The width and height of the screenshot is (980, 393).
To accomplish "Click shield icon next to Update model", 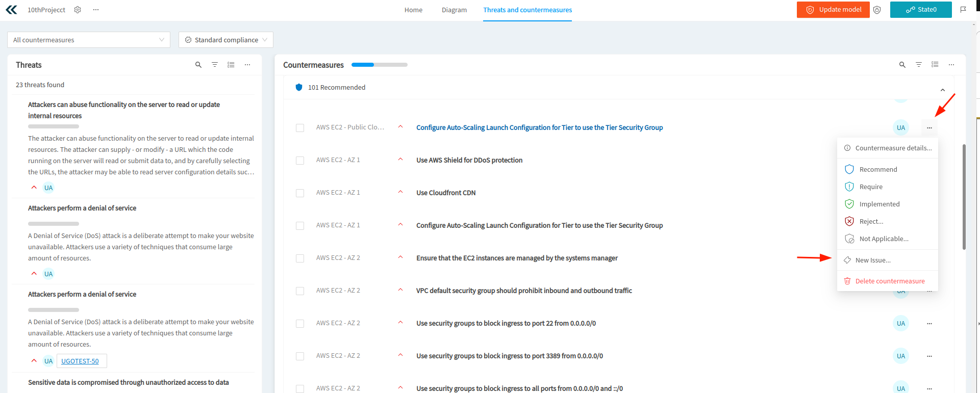I will (x=877, y=10).
